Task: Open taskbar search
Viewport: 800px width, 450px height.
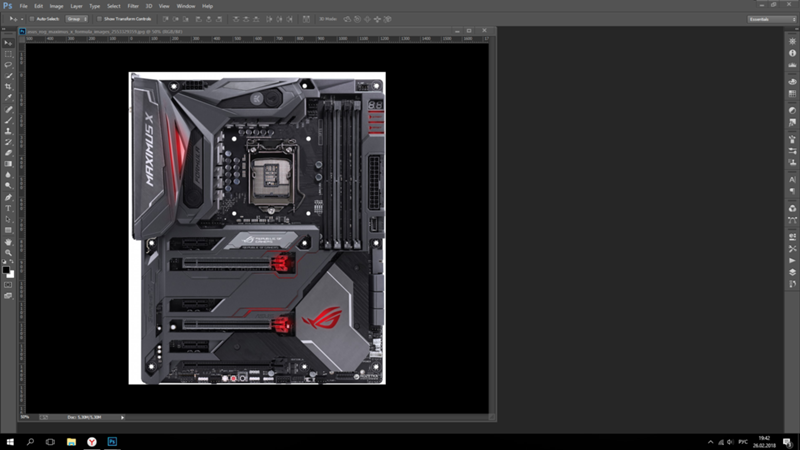Action: tap(30, 442)
